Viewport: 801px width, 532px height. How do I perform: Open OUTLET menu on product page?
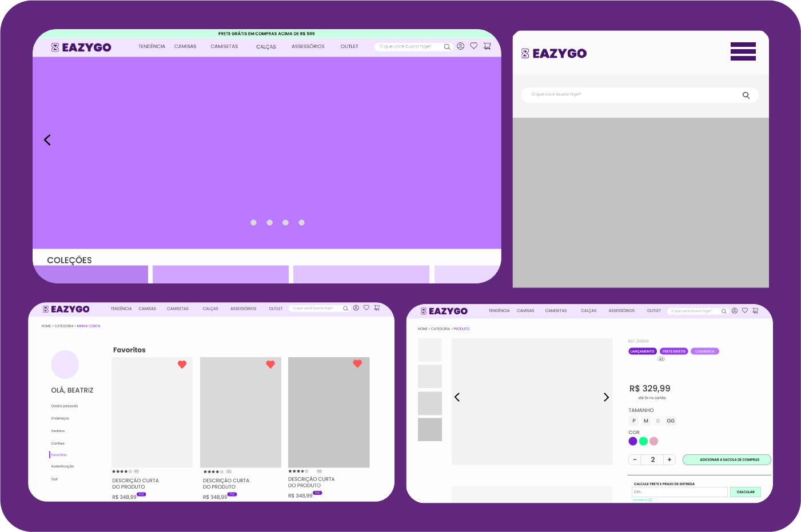[x=654, y=311]
